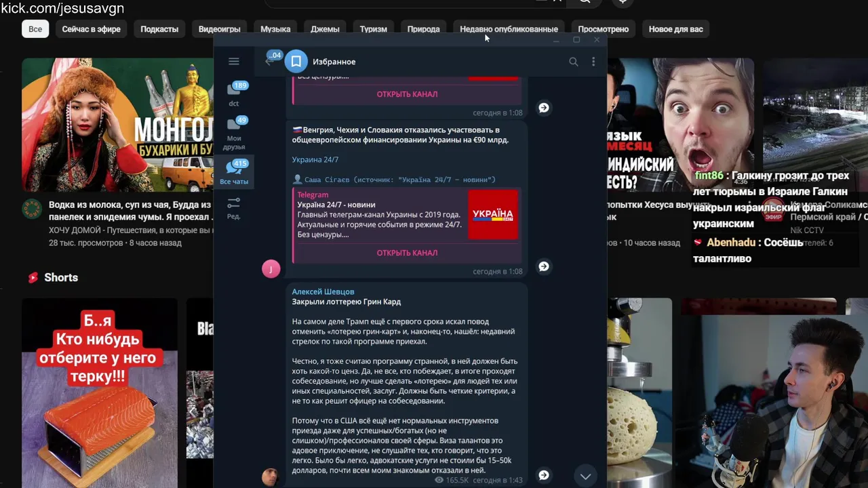Click Shorts section heading
The width and height of the screenshot is (868, 488).
[x=61, y=277]
